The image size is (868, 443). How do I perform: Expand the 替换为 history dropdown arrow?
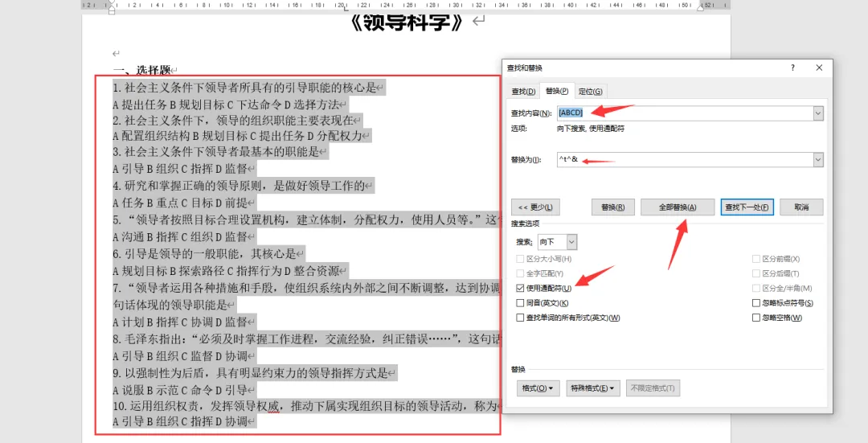coord(818,159)
